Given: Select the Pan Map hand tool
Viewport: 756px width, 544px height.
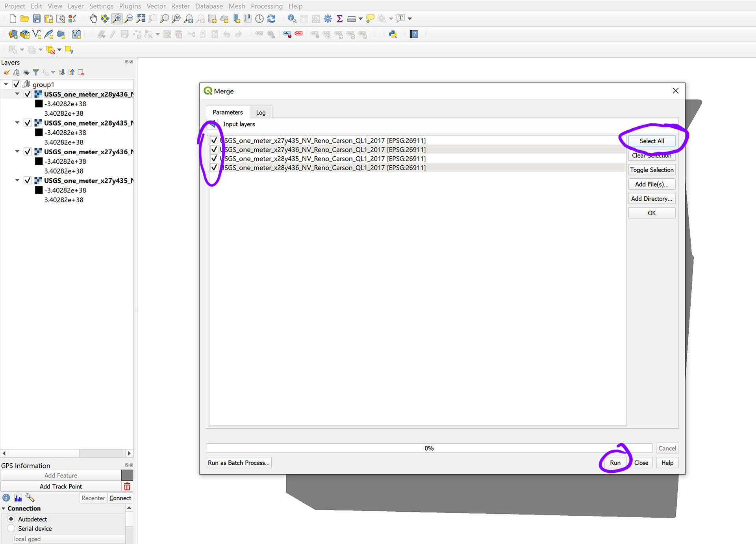Looking at the screenshot, I should [x=93, y=19].
